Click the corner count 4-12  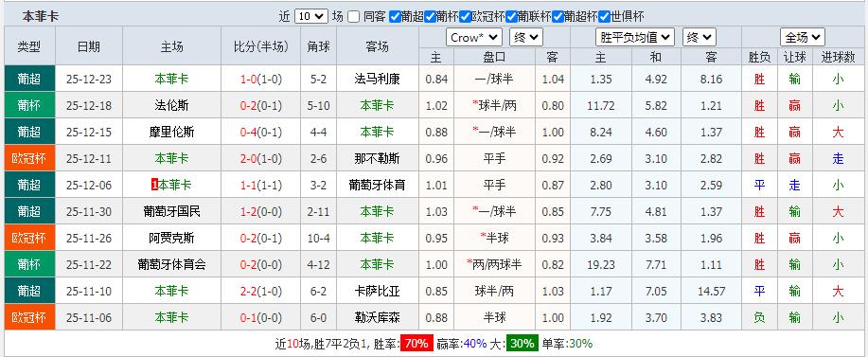pyautogui.click(x=318, y=264)
